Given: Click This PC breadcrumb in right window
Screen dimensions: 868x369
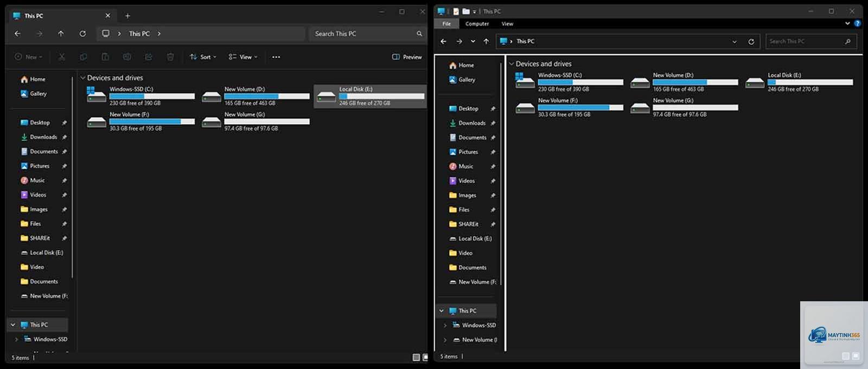Looking at the screenshot, I should pos(525,41).
